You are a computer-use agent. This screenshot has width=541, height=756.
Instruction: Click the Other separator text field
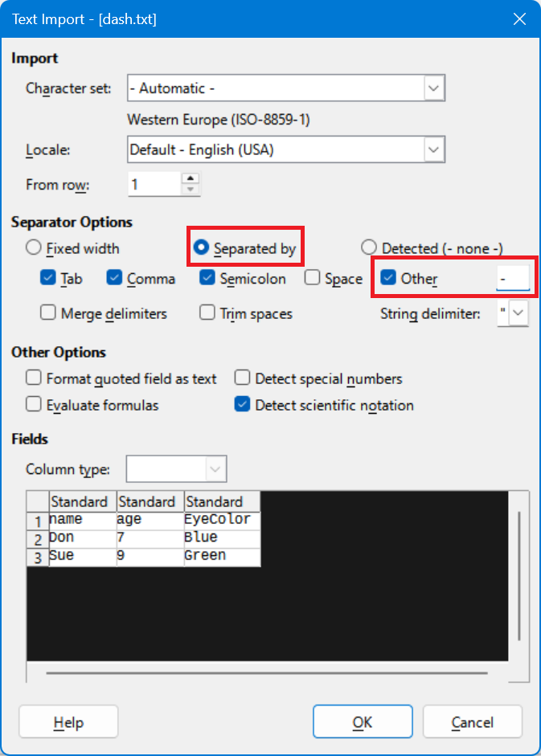[512, 279]
